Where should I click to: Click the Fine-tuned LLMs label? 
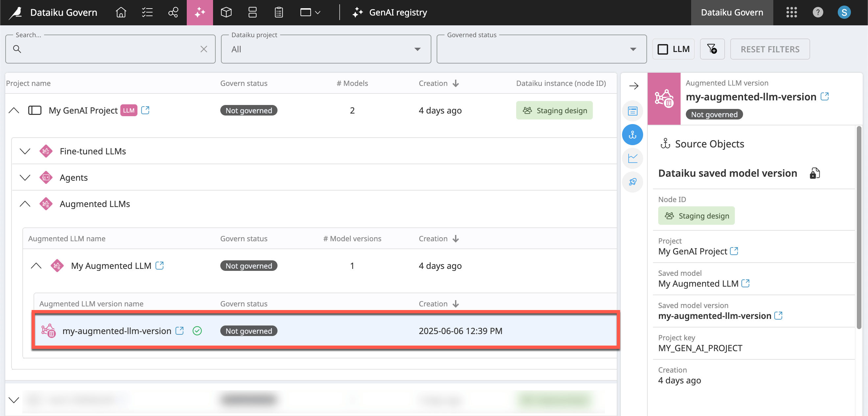[93, 151]
